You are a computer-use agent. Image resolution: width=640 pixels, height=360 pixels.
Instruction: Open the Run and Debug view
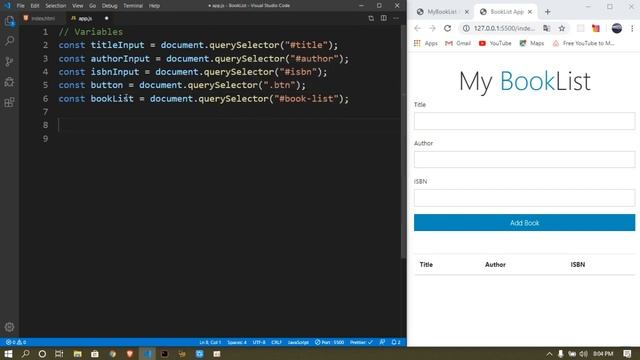pyautogui.click(x=9, y=82)
